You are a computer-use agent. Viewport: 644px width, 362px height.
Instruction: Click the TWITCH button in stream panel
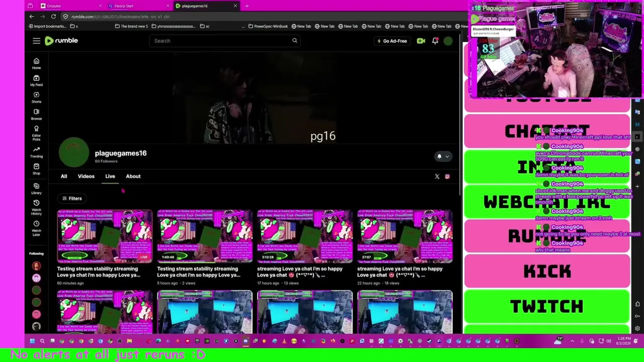pos(547,306)
